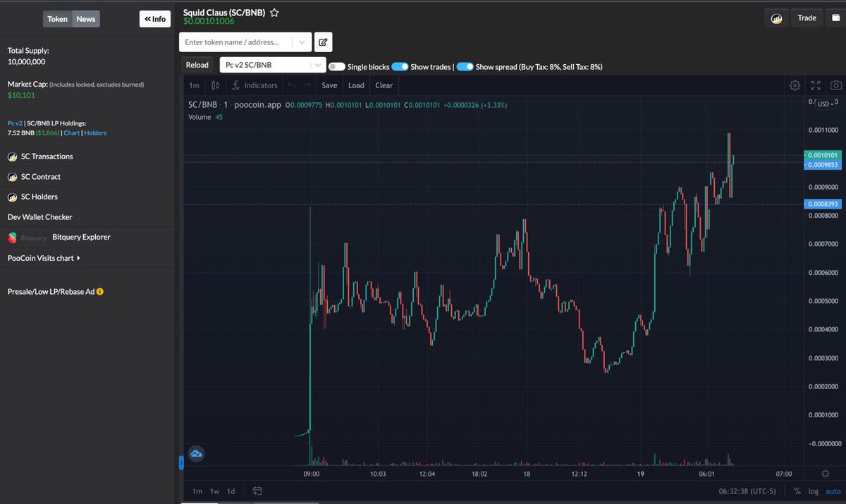Open SC Transactions with PooCoin icon
This screenshot has height=504, width=846.
pyautogui.click(x=12, y=156)
